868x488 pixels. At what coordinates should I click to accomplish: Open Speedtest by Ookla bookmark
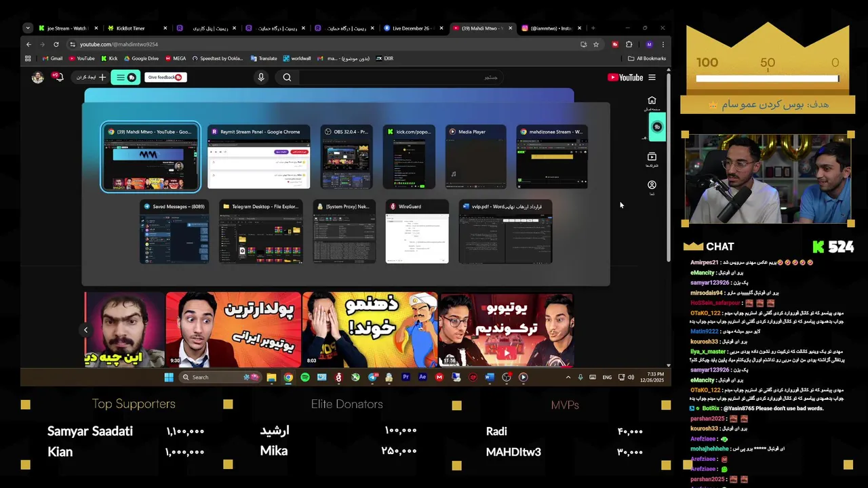coord(218,58)
